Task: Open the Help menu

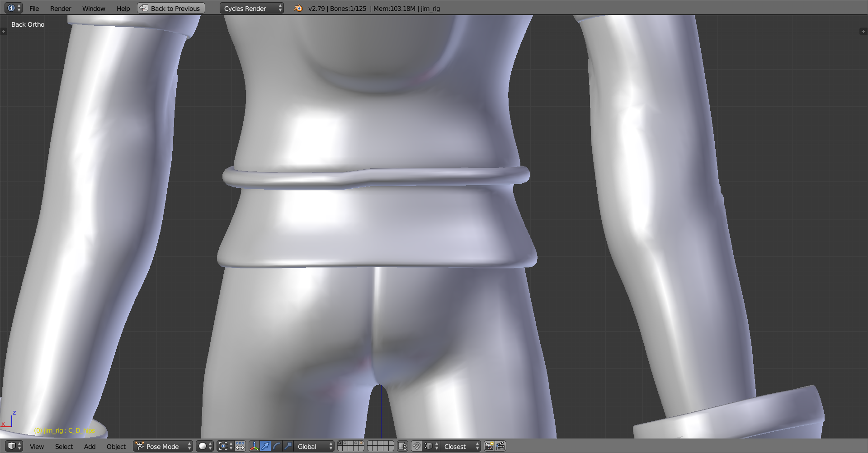Action: pyautogui.click(x=123, y=9)
